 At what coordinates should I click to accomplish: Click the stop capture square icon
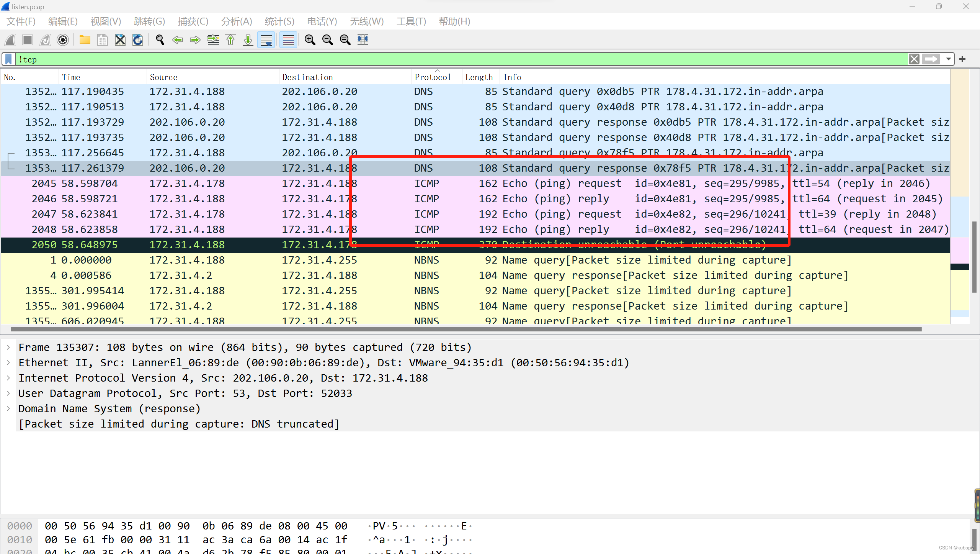(x=28, y=40)
